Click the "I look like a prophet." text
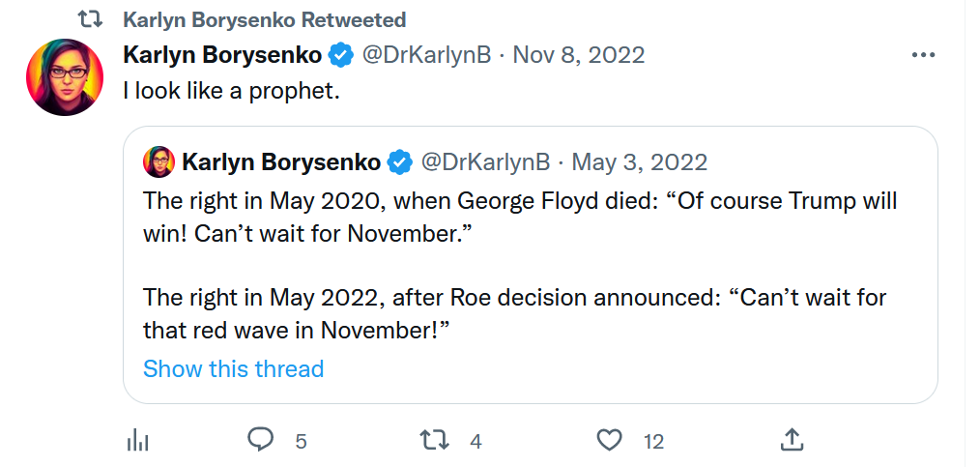Viewport: 980px width, 467px height. (x=231, y=91)
